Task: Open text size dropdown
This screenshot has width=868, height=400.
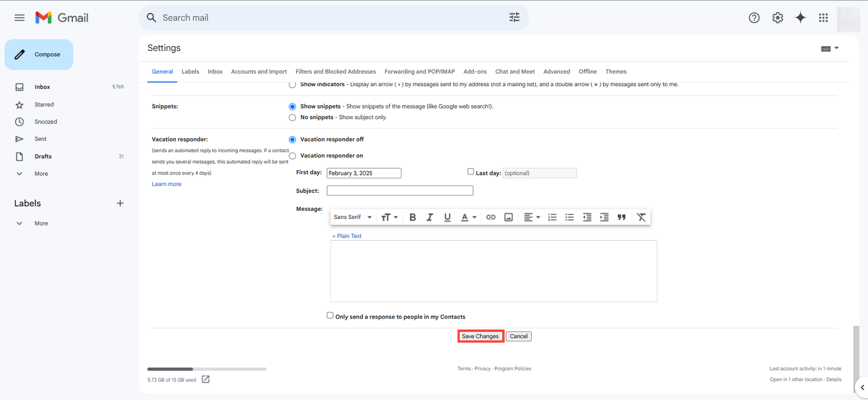Action: 390,217
